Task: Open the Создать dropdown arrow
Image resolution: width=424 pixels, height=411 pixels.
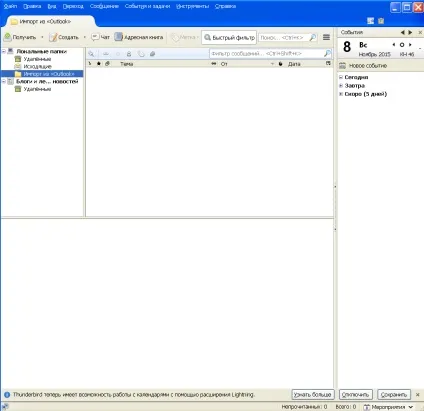Action: 85,37
